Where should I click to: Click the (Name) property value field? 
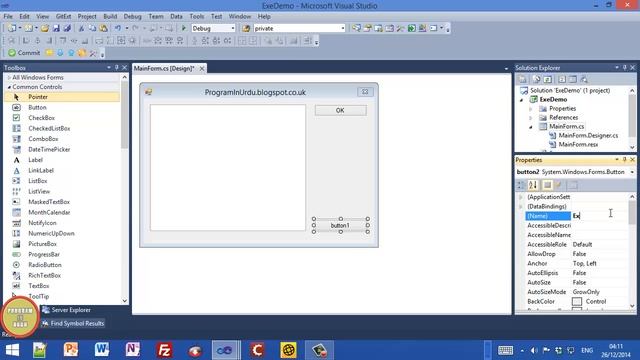coord(600,216)
